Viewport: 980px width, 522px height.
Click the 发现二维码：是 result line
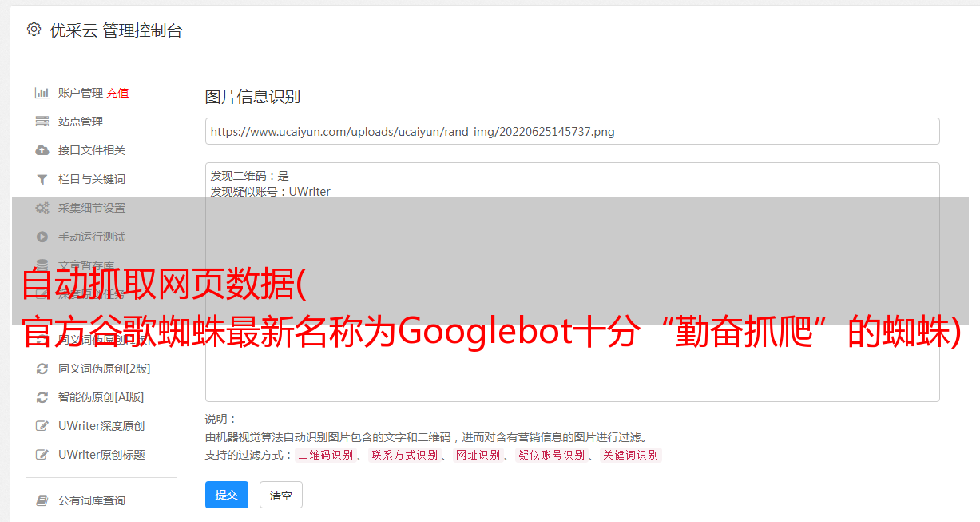pyautogui.click(x=250, y=176)
